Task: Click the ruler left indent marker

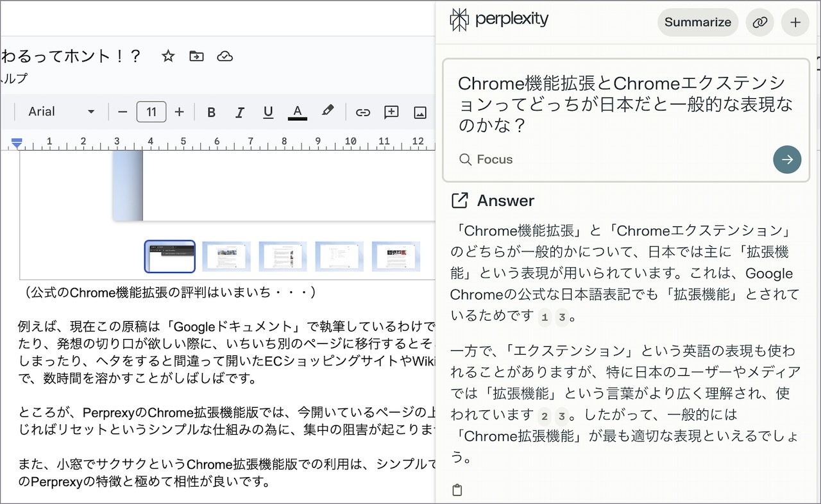Action: click(17, 142)
